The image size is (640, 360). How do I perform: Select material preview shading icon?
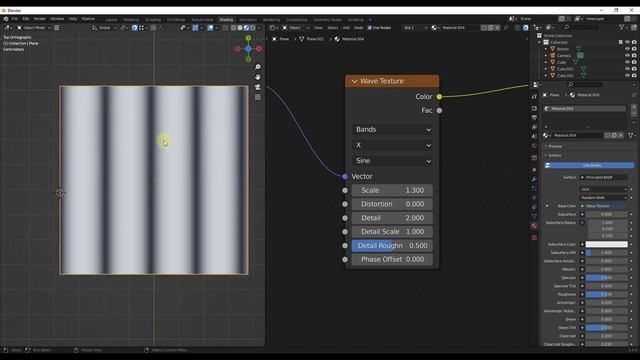coord(246,28)
